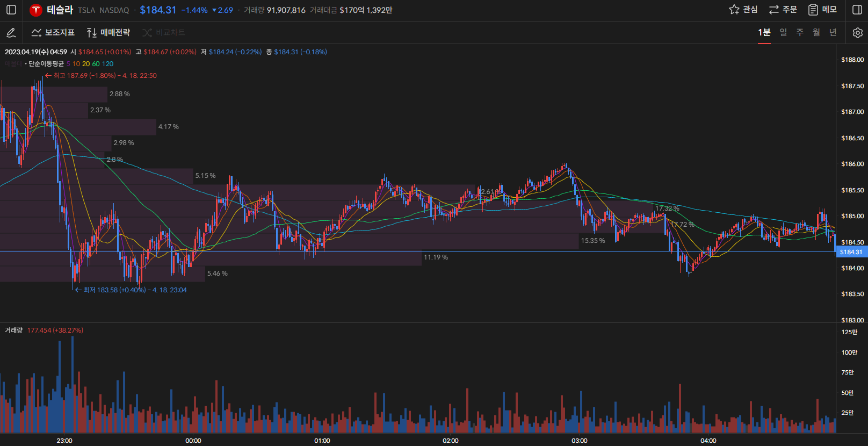Click the 02:00 time axis label

(451, 441)
